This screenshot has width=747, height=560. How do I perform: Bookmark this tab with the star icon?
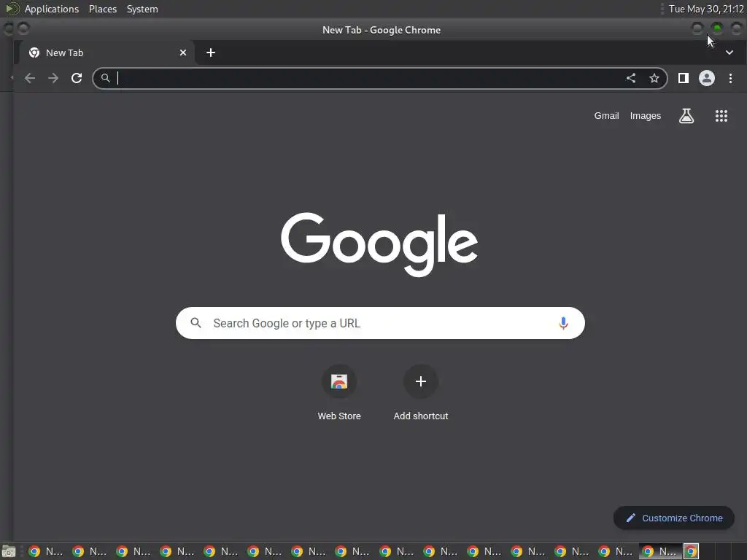pos(654,78)
